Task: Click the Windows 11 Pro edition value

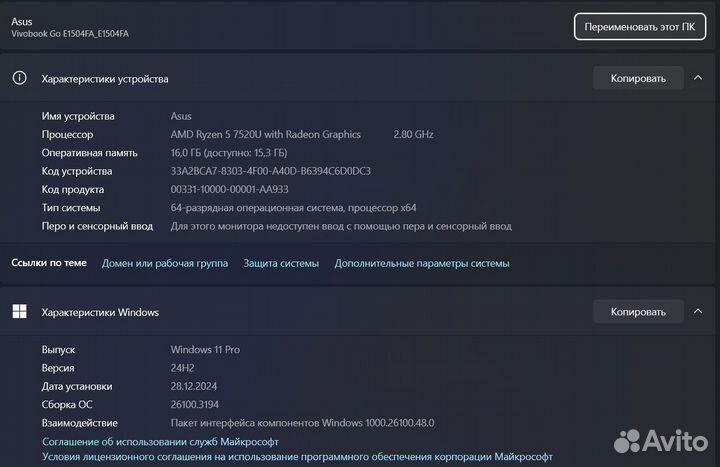Action: click(x=205, y=349)
